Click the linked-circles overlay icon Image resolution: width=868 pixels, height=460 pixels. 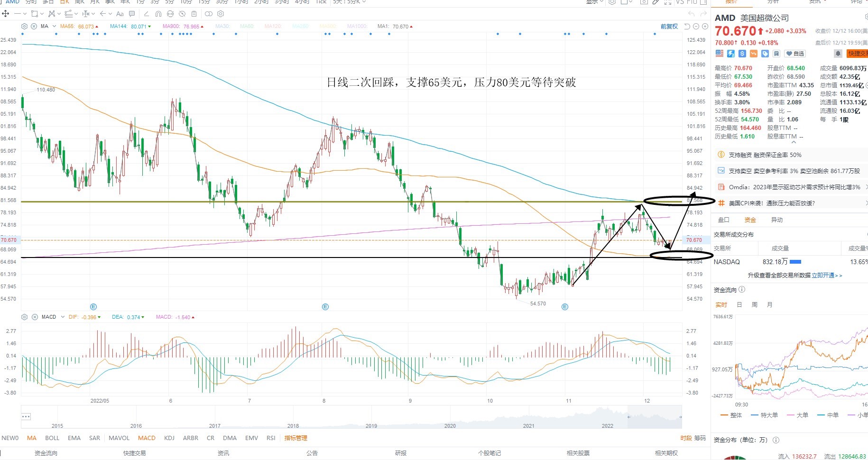click(x=209, y=14)
